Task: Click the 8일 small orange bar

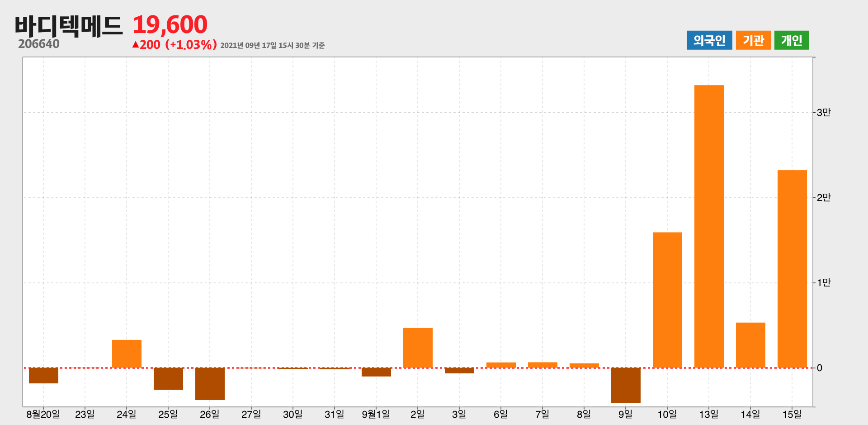Action: [x=584, y=366]
